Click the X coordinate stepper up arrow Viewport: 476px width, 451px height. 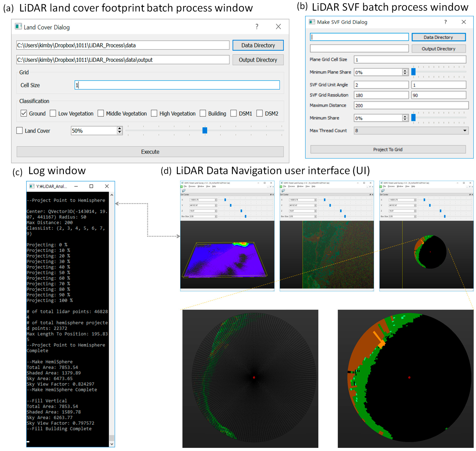tap(216, 200)
